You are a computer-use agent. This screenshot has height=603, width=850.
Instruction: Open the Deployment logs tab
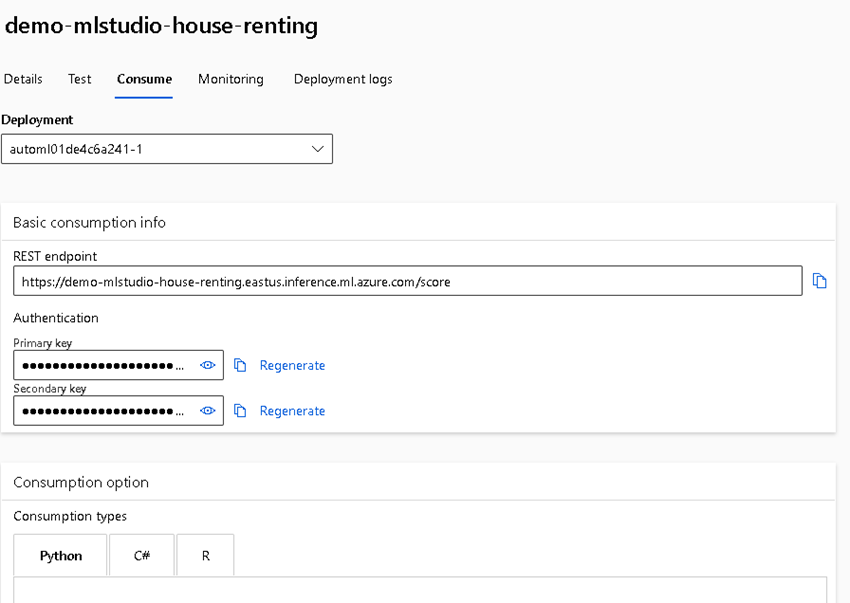coord(342,79)
